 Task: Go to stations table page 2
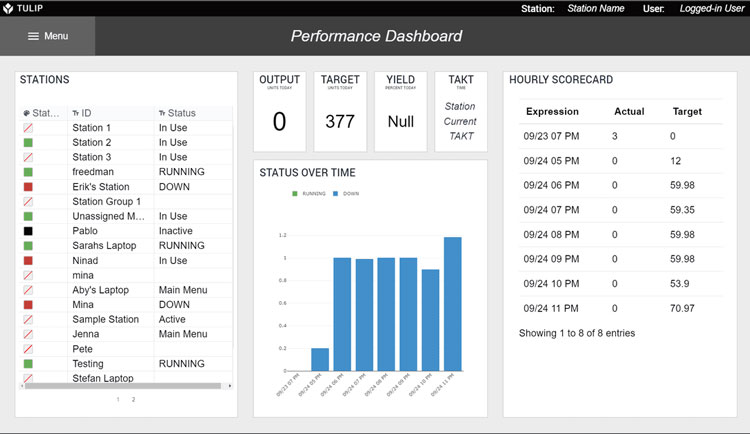tap(133, 399)
